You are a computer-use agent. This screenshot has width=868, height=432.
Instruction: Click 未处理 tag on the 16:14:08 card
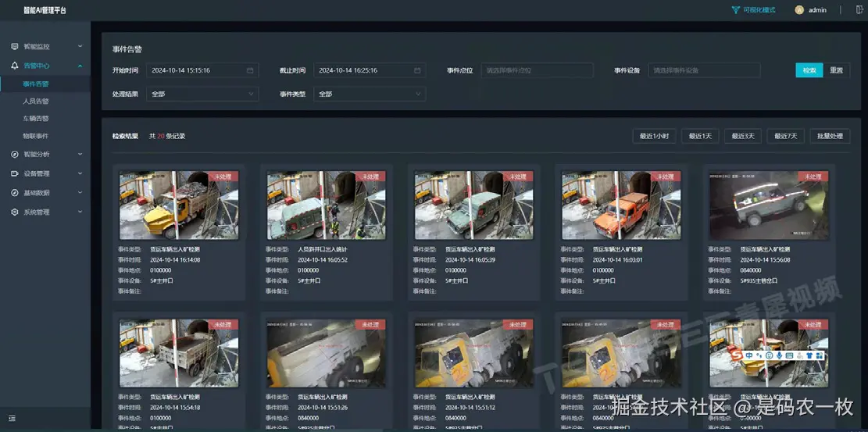[223, 176]
